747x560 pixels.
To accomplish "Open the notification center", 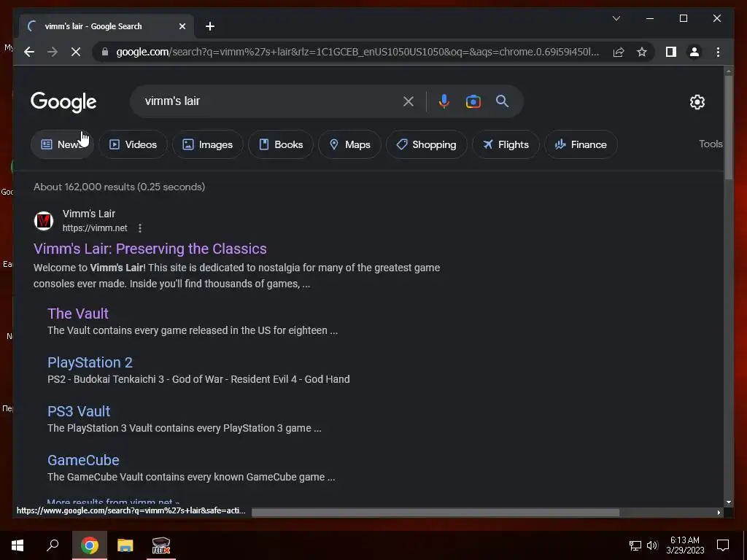I will [723, 545].
